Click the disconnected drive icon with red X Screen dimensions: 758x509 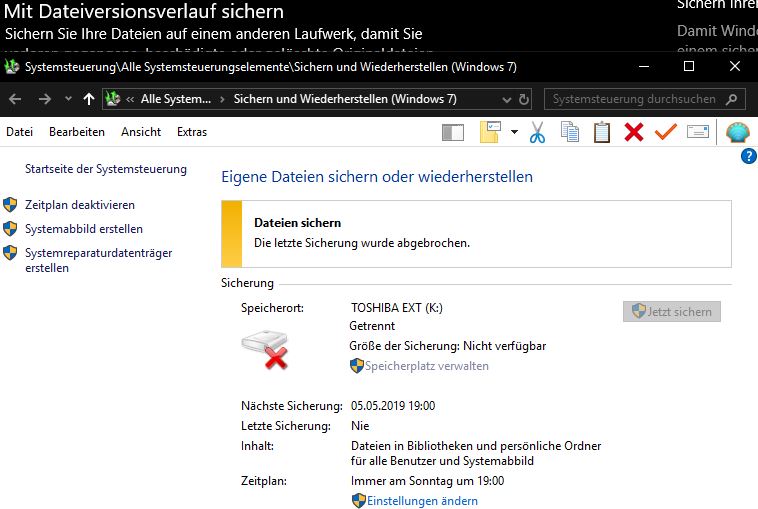pyautogui.click(x=265, y=350)
